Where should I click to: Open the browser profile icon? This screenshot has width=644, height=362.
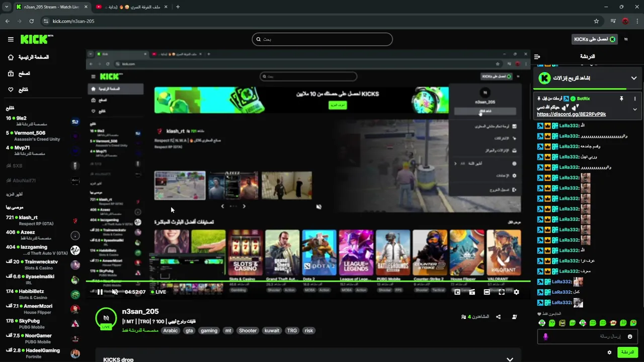click(x=625, y=21)
